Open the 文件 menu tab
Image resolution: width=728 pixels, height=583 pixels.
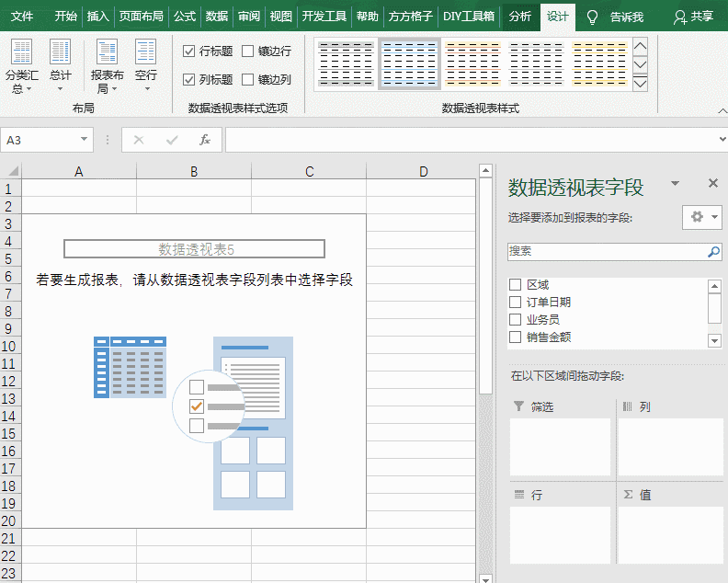pos(22,17)
